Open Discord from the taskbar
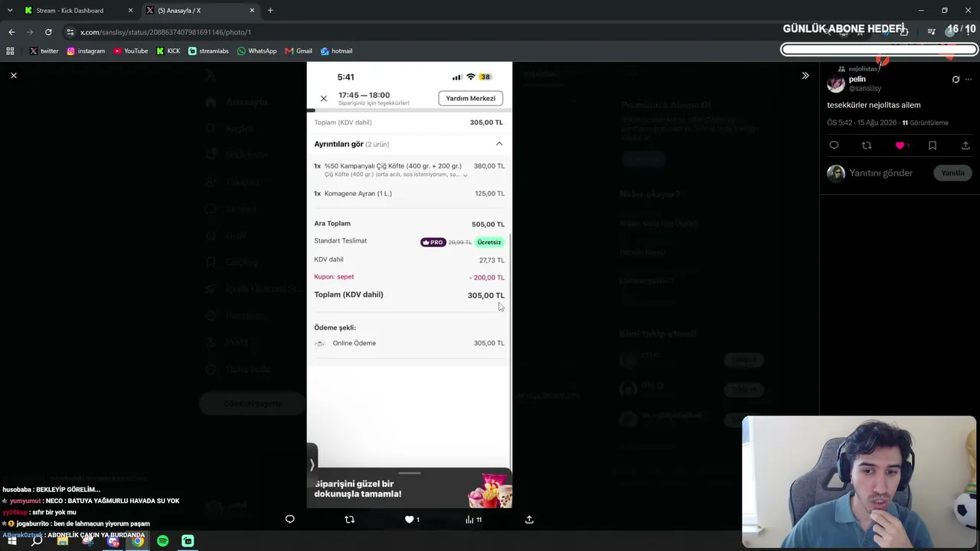 tap(113, 541)
